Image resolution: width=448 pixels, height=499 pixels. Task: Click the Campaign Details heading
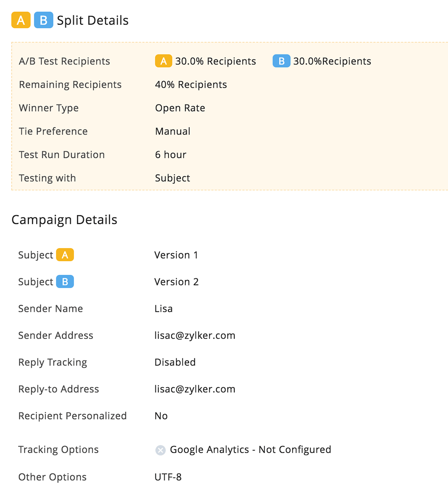tap(65, 220)
